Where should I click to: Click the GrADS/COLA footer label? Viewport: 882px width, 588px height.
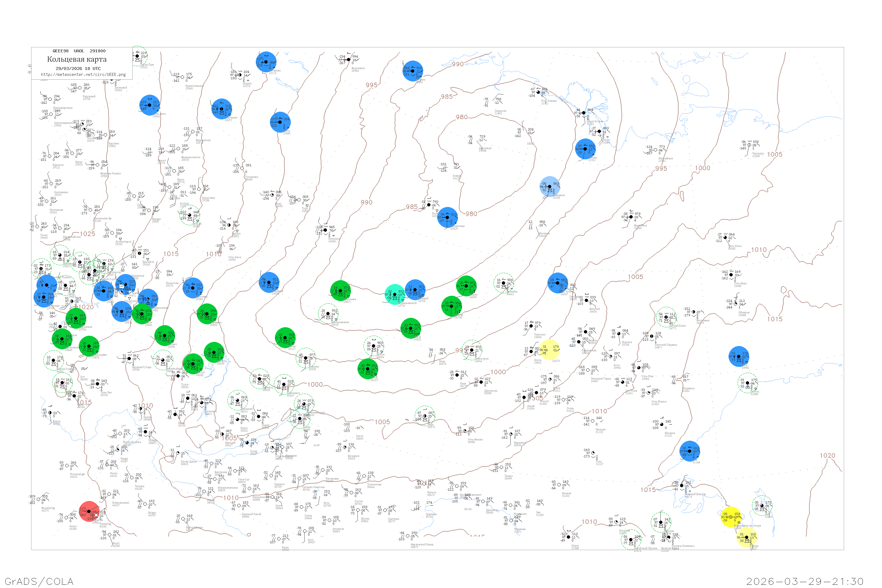[39, 581]
